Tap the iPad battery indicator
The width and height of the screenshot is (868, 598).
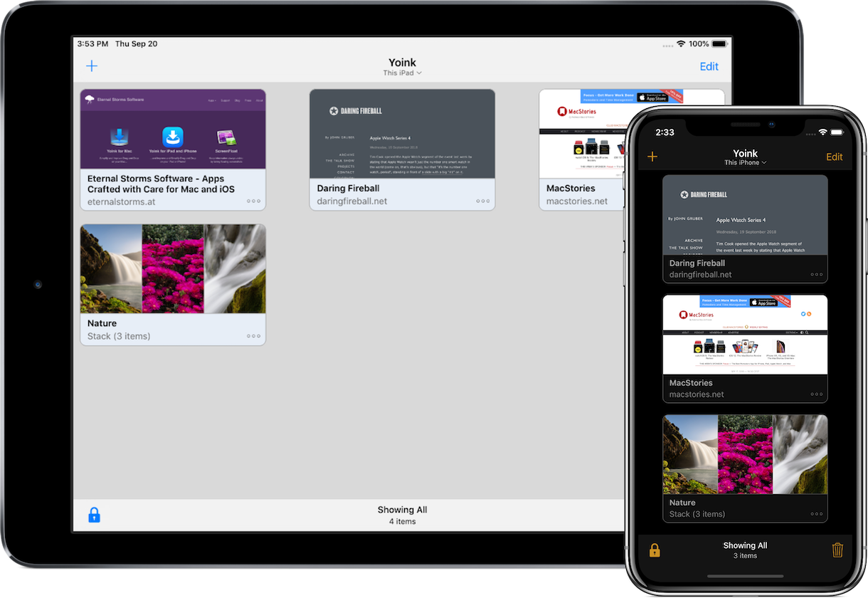[x=720, y=44]
